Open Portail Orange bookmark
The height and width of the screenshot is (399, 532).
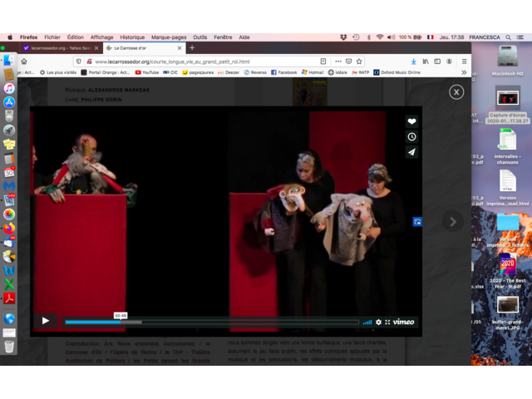tap(106, 72)
